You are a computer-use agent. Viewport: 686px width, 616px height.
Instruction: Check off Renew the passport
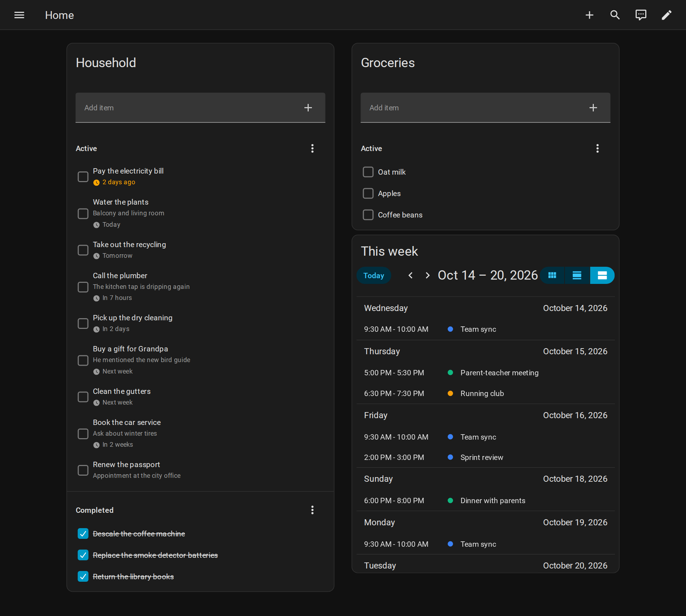83,470
